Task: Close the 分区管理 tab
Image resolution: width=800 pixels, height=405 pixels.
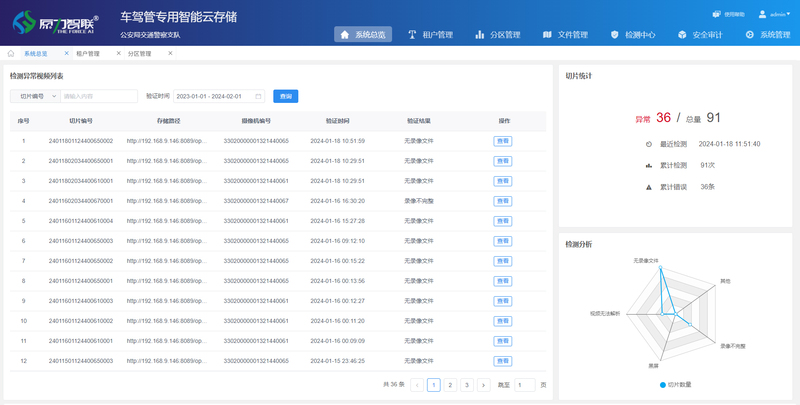Action: pos(170,53)
